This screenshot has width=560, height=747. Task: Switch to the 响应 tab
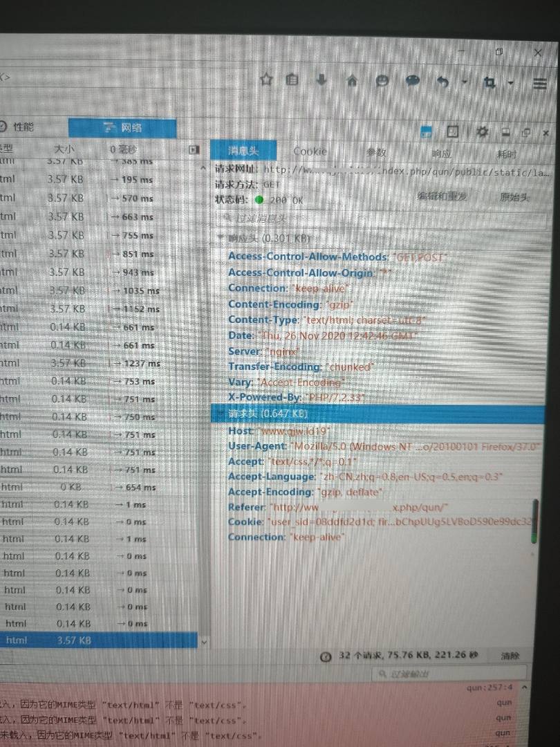pyautogui.click(x=441, y=153)
